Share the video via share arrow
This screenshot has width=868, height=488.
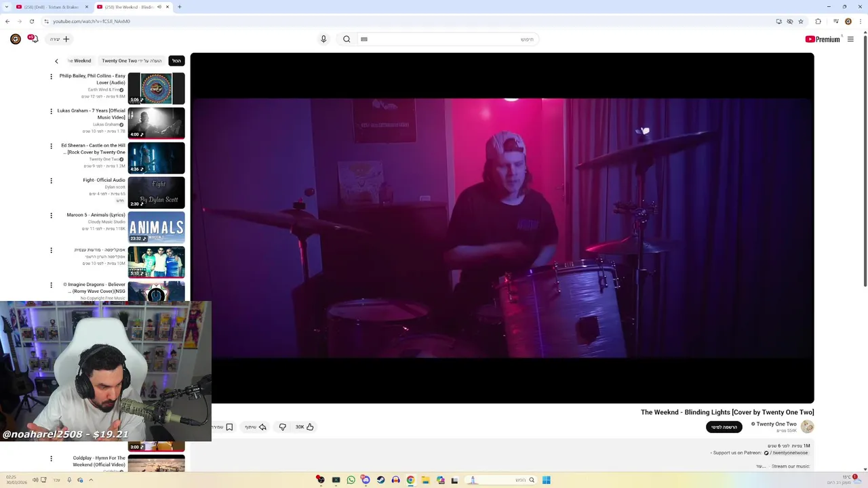(x=256, y=427)
